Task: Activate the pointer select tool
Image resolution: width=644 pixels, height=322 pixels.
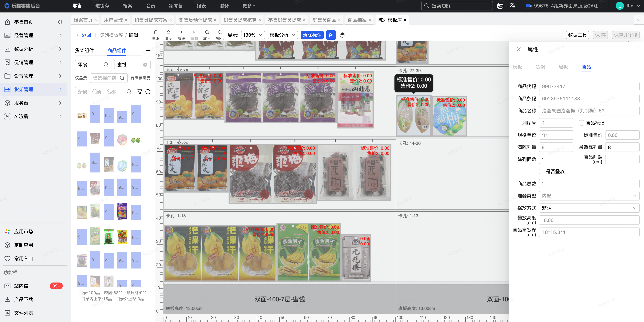Action: (x=331, y=35)
